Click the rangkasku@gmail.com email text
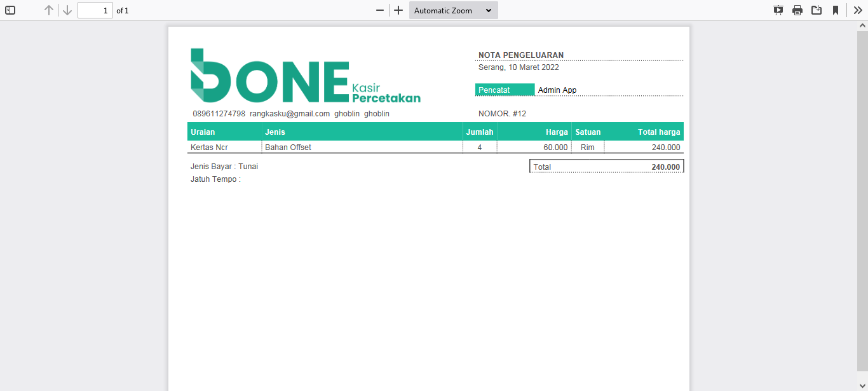Screen dimensions: 868x391 (290, 114)
